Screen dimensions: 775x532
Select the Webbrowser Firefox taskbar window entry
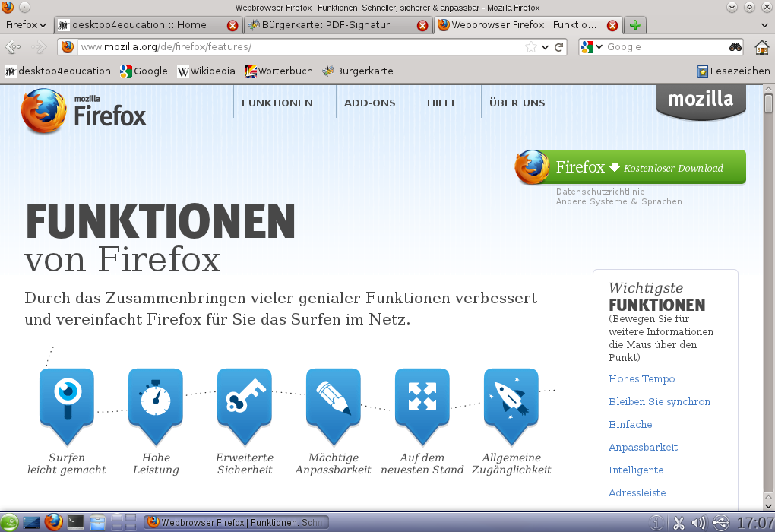[x=236, y=522]
